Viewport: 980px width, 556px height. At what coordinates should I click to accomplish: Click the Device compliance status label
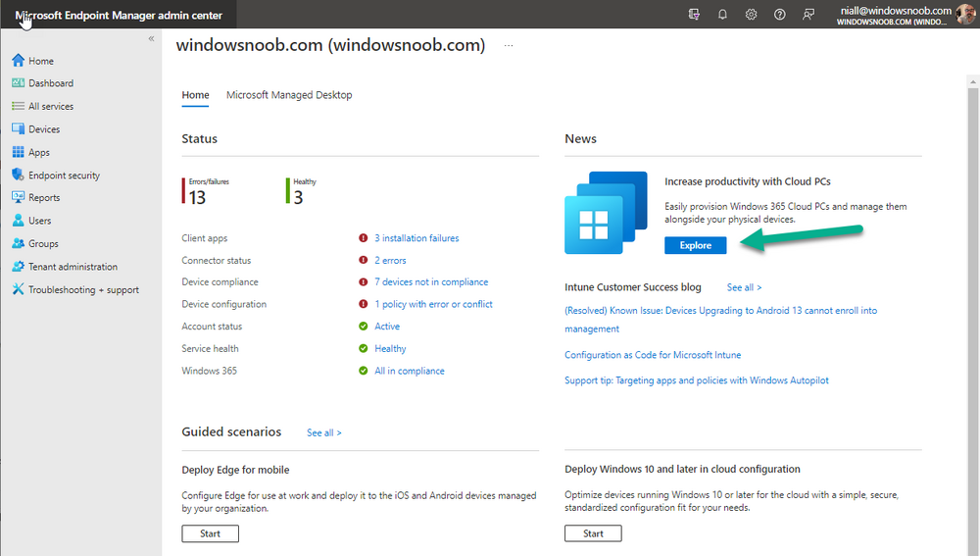(220, 282)
